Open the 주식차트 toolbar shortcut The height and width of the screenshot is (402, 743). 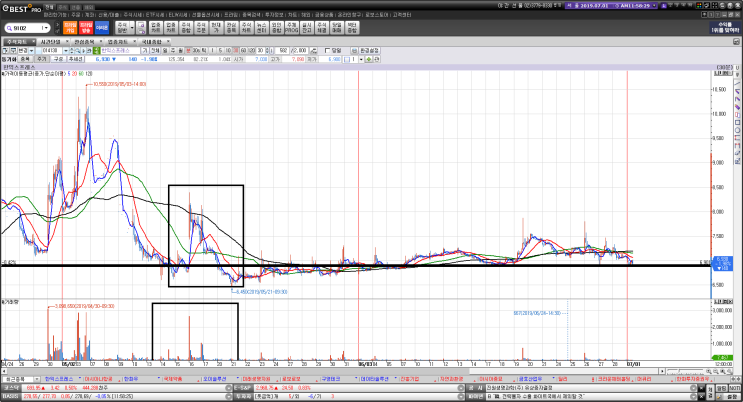[246, 27]
